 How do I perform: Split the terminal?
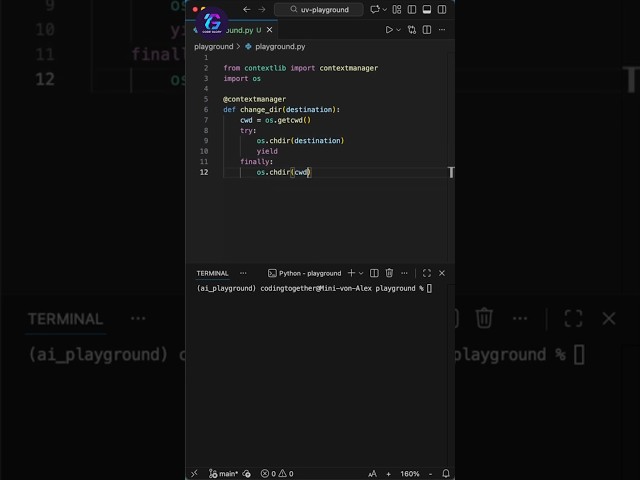click(x=374, y=273)
